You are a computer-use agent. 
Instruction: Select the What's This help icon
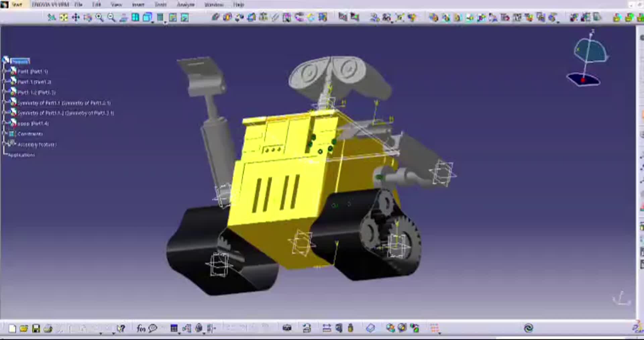(x=121, y=328)
